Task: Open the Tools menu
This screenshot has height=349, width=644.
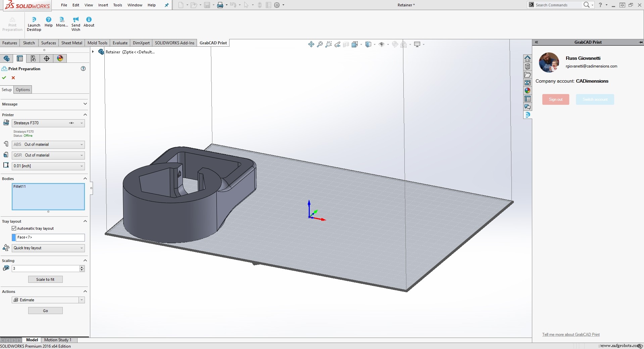Action: [x=117, y=5]
